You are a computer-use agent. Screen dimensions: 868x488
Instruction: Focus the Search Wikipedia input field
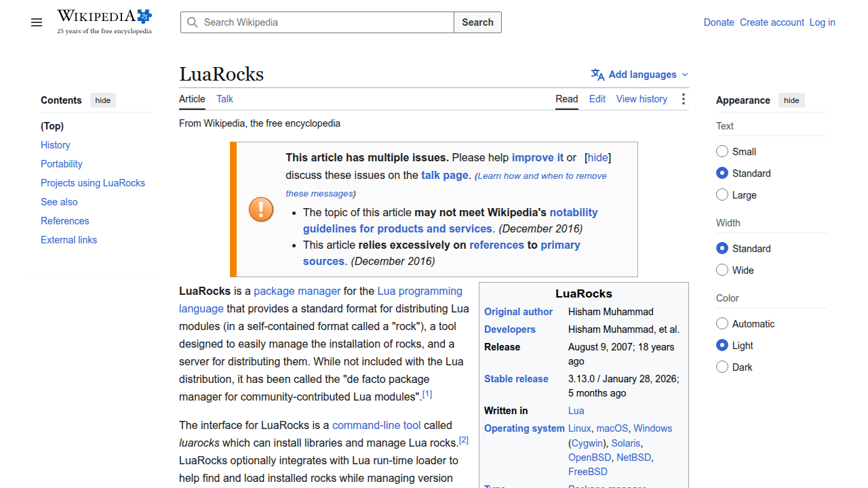click(x=317, y=22)
